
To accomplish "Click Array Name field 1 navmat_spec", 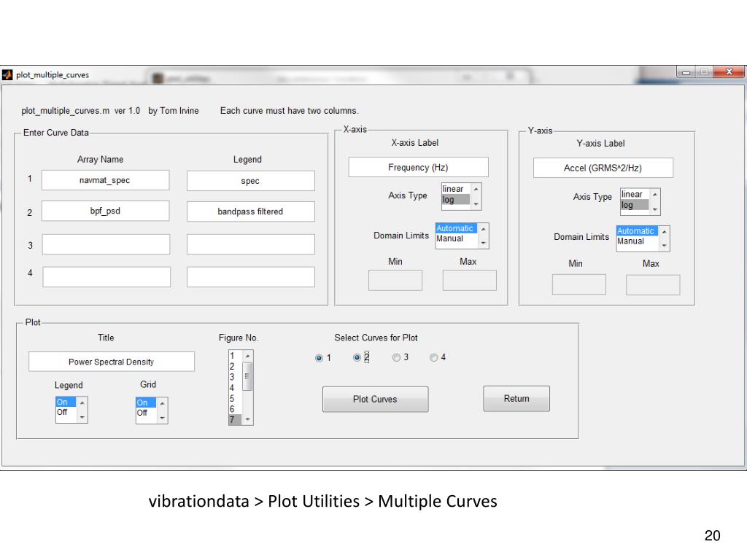I will [x=105, y=180].
